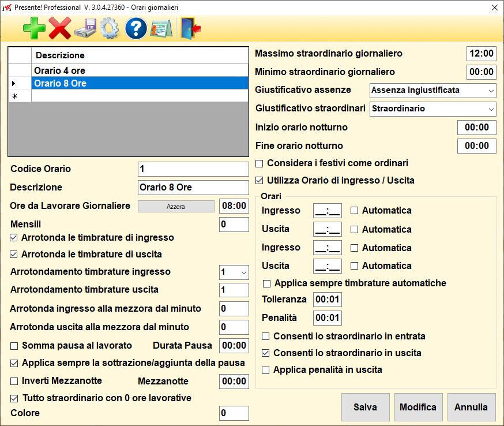Toggle Arrotonda le timbrature di ingresso
The width and height of the screenshot is (504, 426).
coord(13,238)
